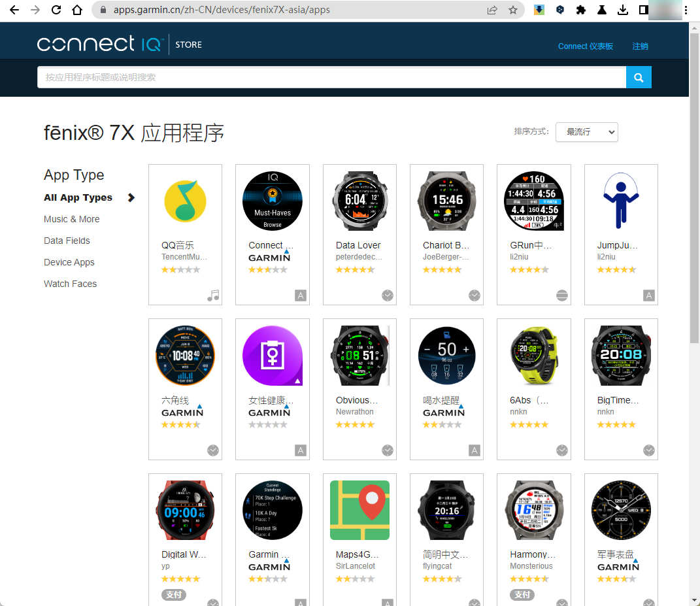700x606 pixels.
Task: Open the Maps4G map pin icon
Action: (359, 510)
